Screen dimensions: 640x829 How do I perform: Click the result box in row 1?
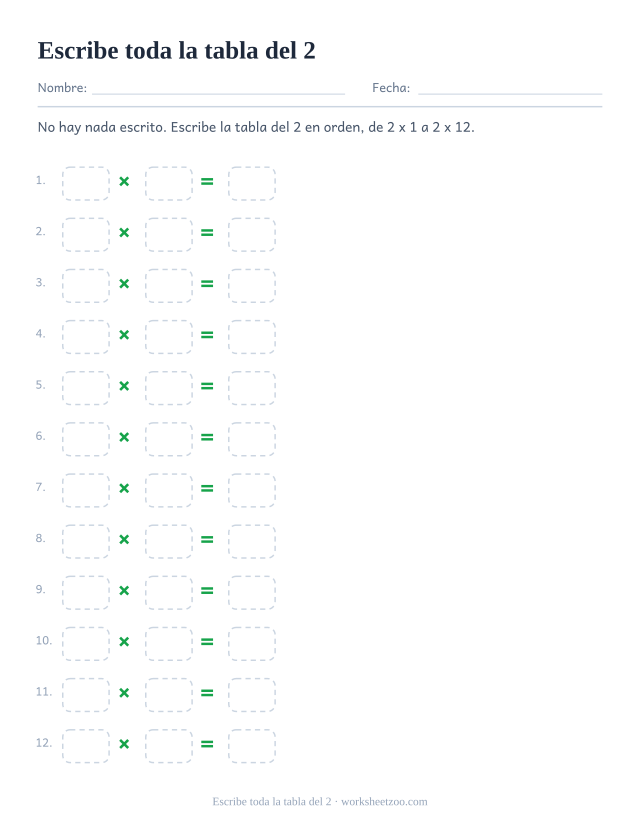click(252, 183)
